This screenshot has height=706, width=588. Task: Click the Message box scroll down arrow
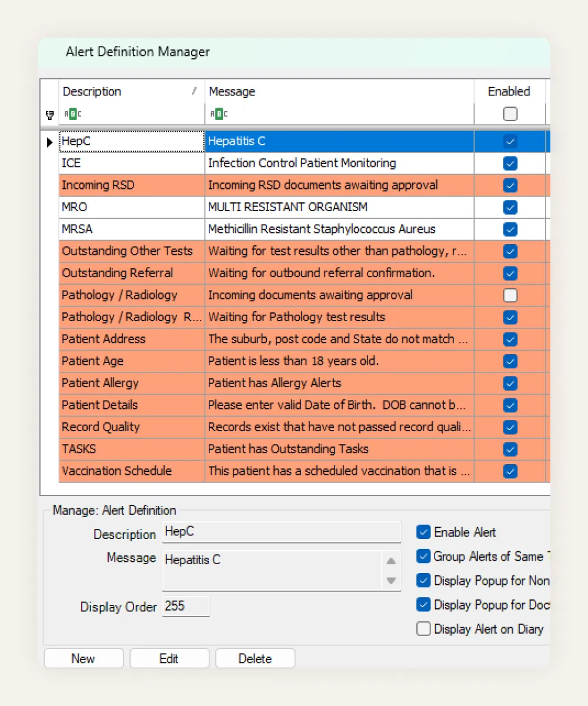click(391, 581)
